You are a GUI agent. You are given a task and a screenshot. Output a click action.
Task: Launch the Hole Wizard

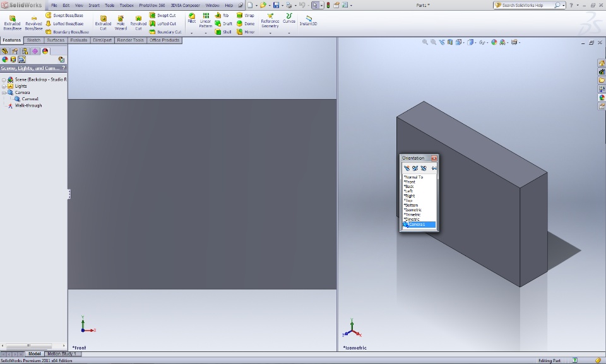point(121,23)
